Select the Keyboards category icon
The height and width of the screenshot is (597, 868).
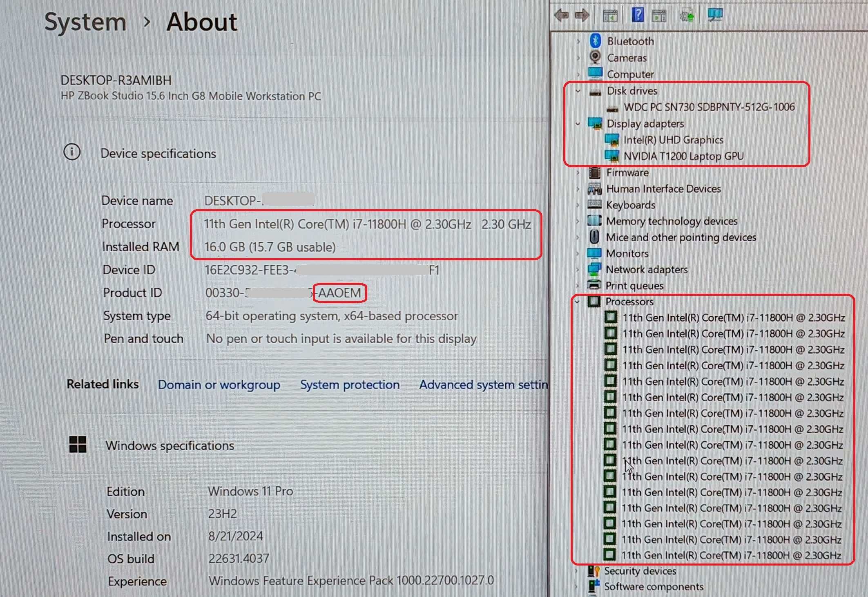594,205
